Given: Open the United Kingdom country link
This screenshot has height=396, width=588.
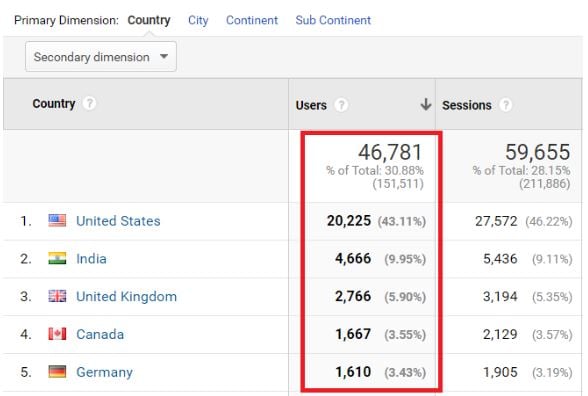Looking at the screenshot, I should click(x=126, y=297).
